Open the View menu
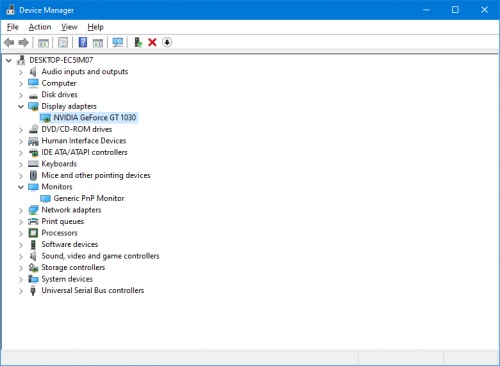This screenshot has width=500, height=366. click(69, 27)
